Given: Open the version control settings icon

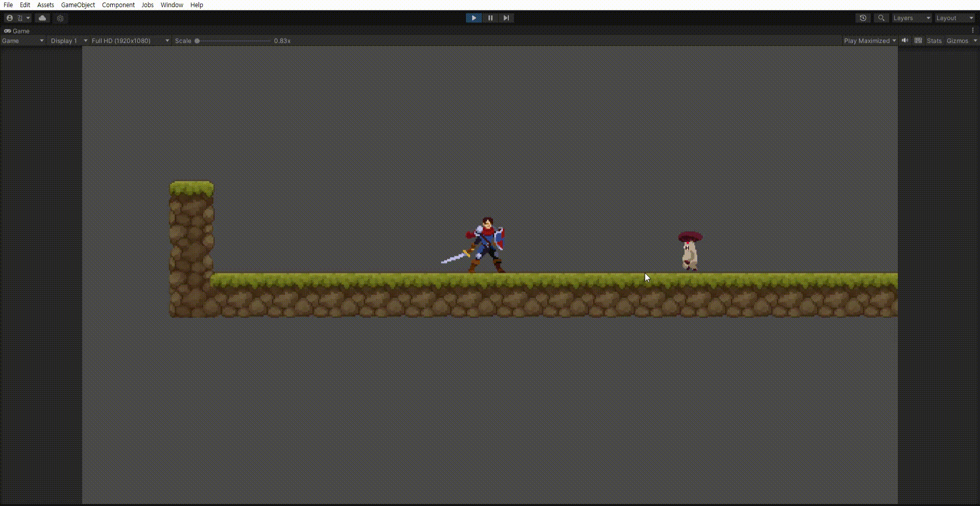Looking at the screenshot, I should click(x=60, y=18).
